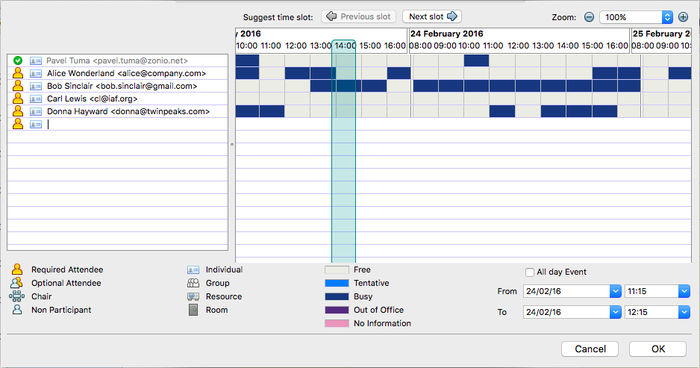Click the Group legend icon
The width and height of the screenshot is (700, 368).
pyautogui.click(x=193, y=283)
